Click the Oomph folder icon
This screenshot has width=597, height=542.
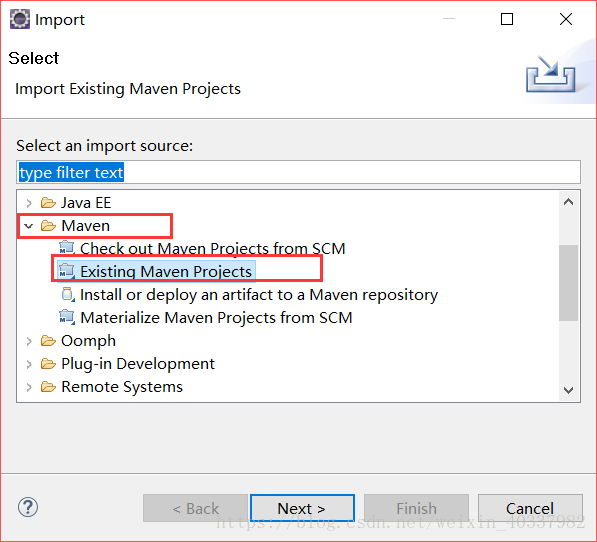(x=48, y=341)
